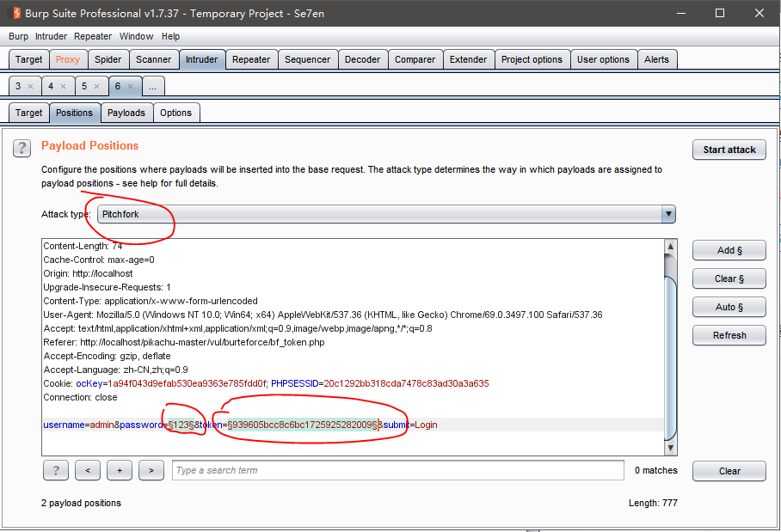Screen dimensions: 781x532
Task: Click the new attack tab ellipsis
Action: pyautogui.click(x=153, y=87)
